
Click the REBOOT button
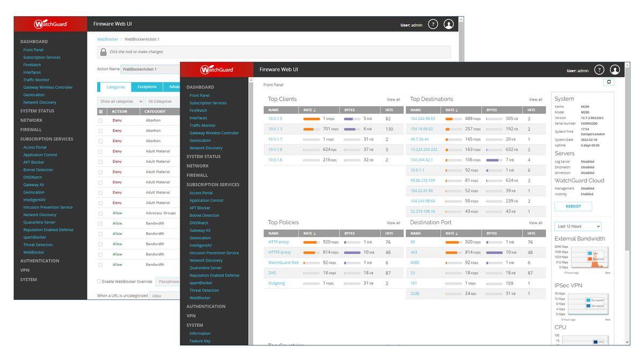(573, 206)
